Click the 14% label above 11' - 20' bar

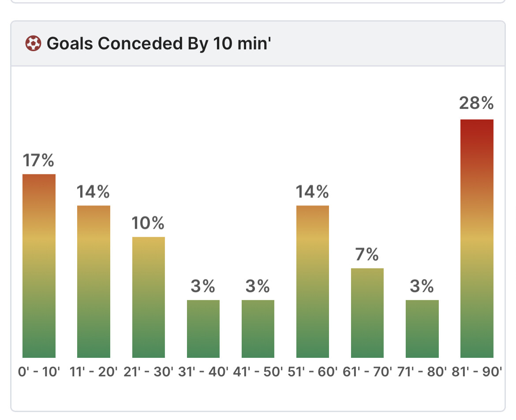[x=93, y=192]
